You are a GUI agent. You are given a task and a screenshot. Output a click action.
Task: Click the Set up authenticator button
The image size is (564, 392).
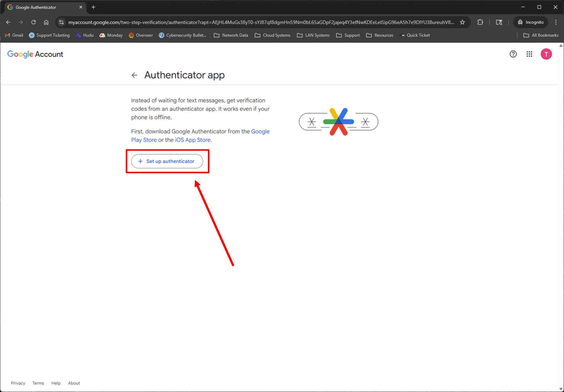pos(167,161)
